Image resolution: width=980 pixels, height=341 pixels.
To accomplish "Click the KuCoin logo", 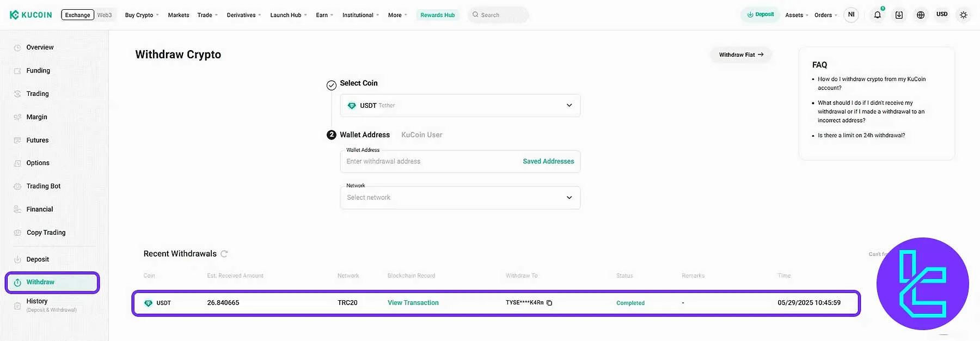I will click(31, 15).
